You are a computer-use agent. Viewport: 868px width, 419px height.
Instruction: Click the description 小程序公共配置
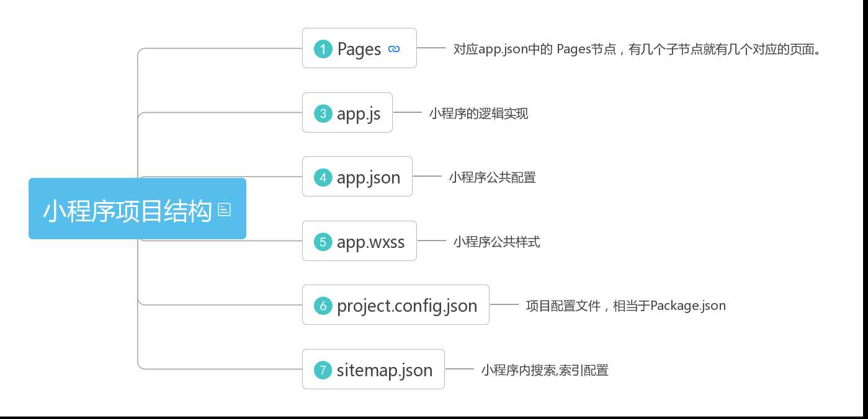coord(492,177)
